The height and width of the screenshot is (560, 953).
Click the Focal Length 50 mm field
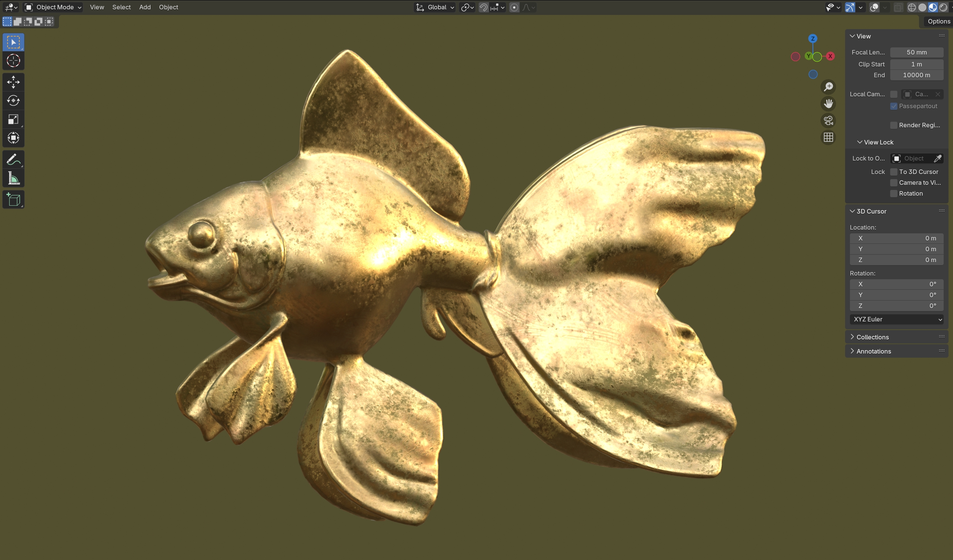click(916, 53)
